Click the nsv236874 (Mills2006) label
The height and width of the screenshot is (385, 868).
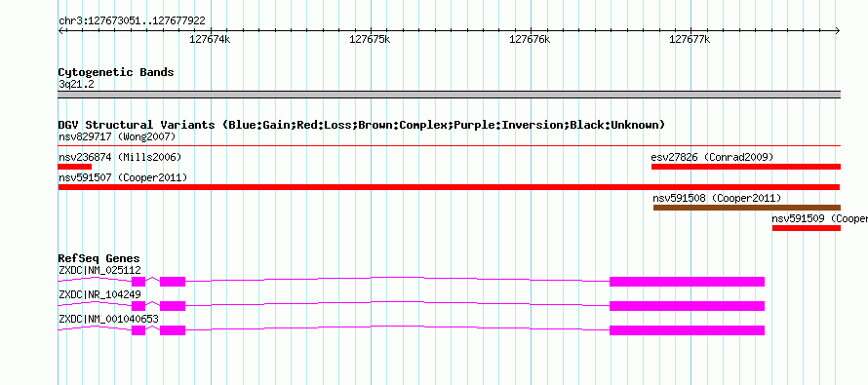[x=120, y=157]
